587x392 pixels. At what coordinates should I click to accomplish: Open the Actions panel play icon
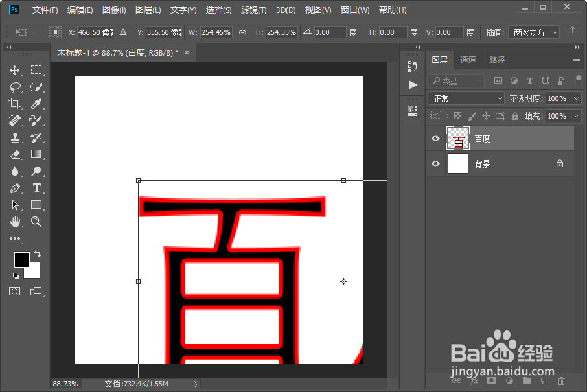click(413, 85)
